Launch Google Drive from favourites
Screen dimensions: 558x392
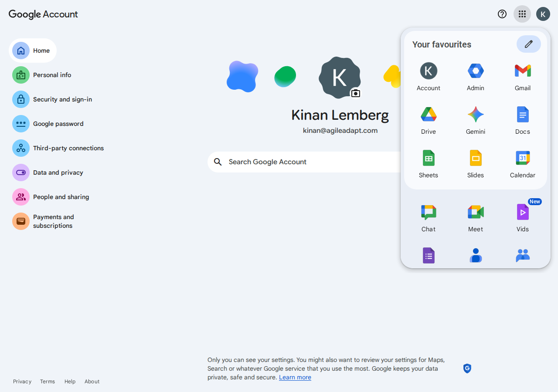(429, 120)
